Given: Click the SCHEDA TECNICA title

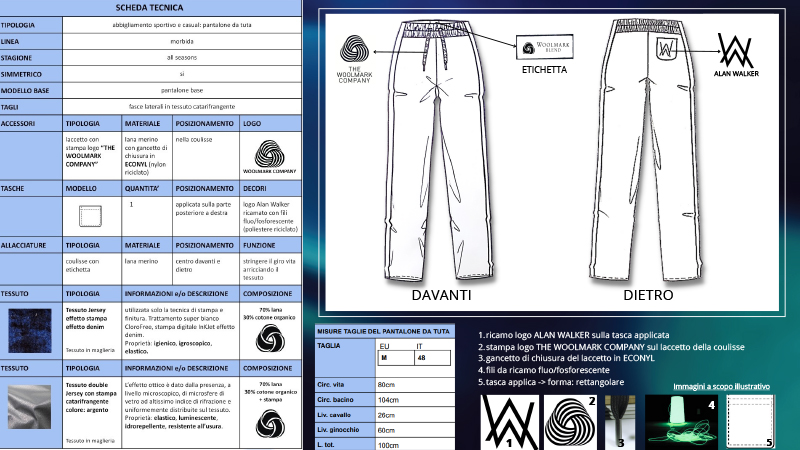Looking at the screenshot, I should tap(149, 8).
